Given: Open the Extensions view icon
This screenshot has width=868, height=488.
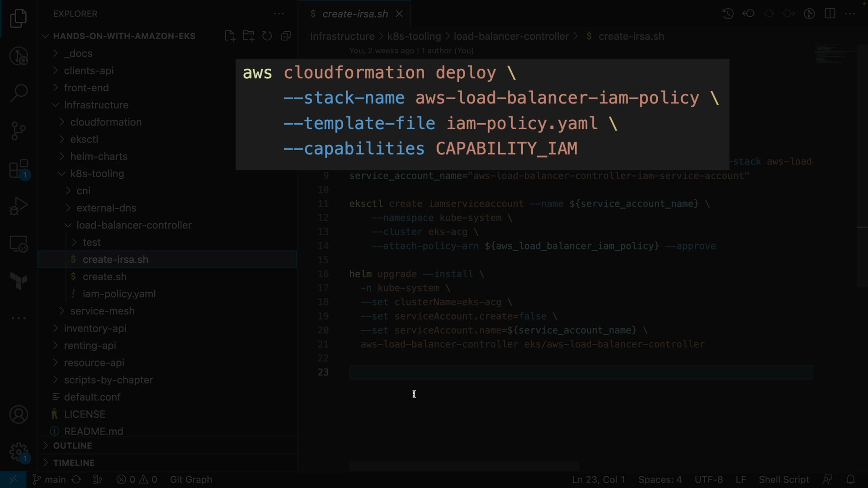Looking at the screenshot, I should (19, 169).
